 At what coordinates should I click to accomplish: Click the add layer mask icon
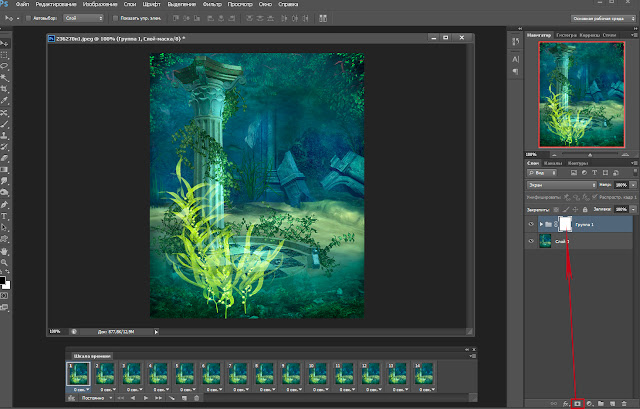(x=578, y=404)
